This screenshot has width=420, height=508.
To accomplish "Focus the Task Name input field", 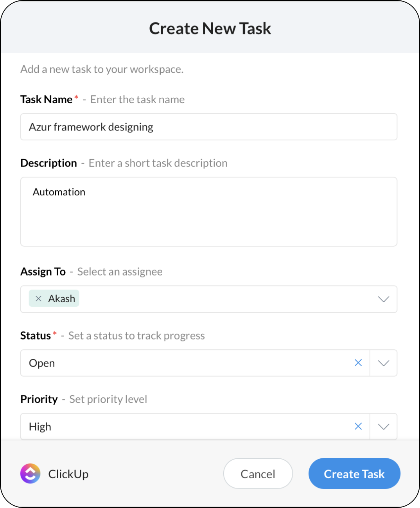I will [209, 127].
